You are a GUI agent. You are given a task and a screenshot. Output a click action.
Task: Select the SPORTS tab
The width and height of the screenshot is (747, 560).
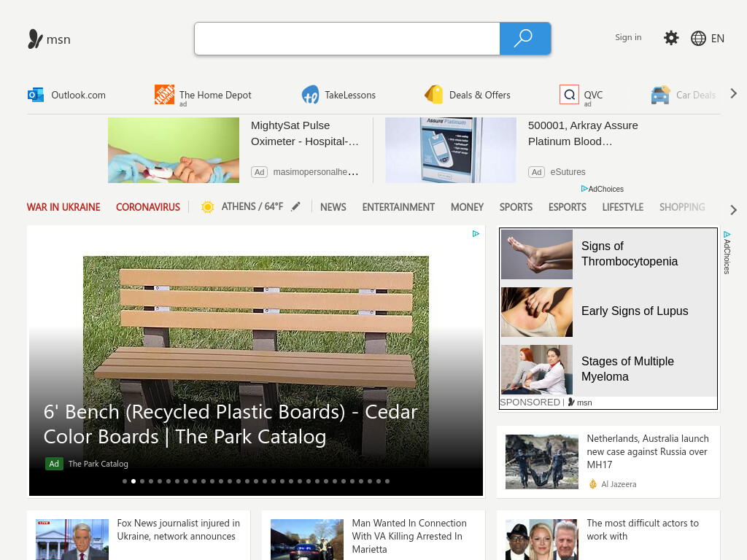point(516,207)
